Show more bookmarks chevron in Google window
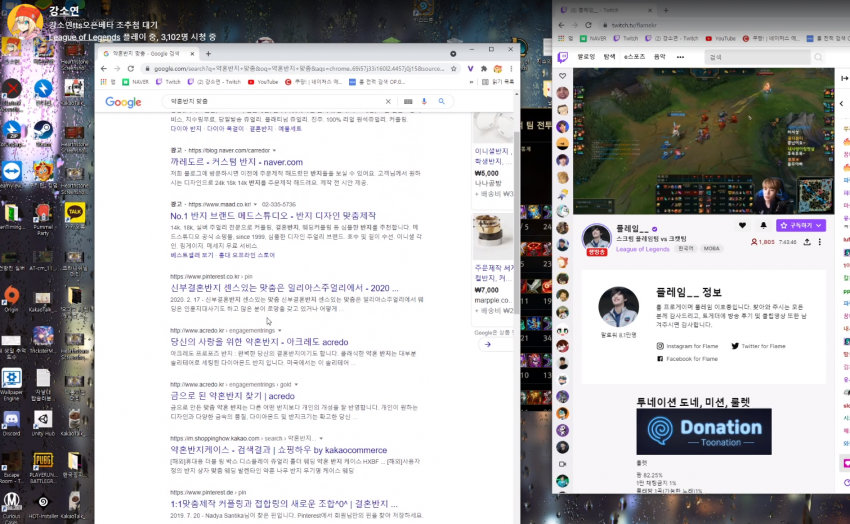 [471, 82]
